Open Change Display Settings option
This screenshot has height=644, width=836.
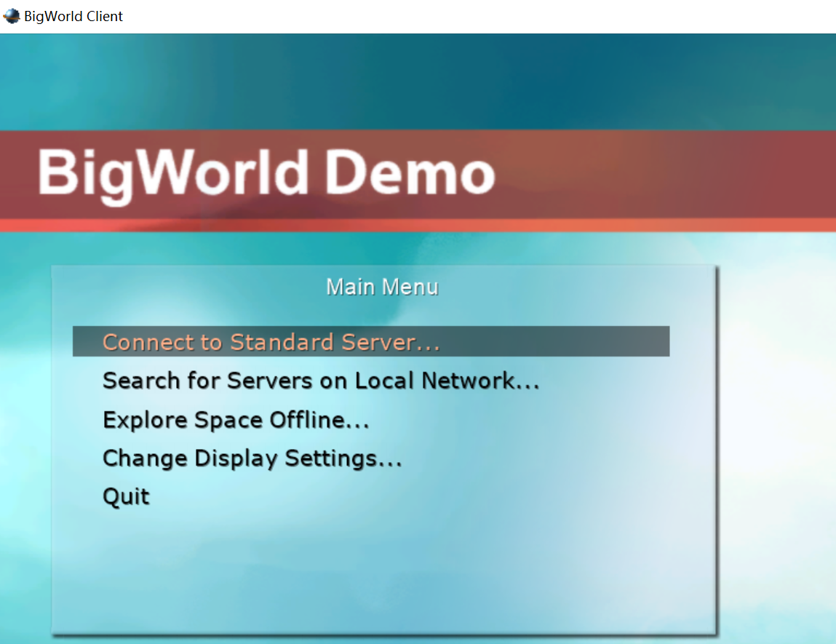pyautogui.click(x=252, y=458)
